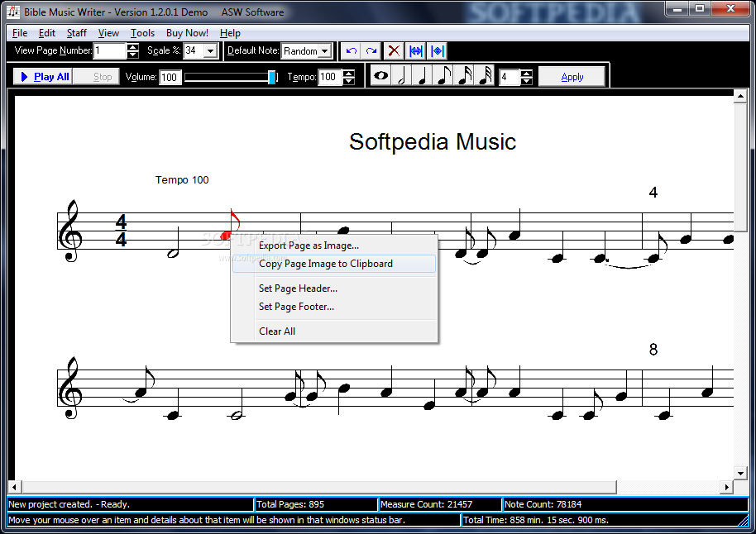
Task: Click the Bible Music Writer title bar icon
Action: (x=13, y=12)
